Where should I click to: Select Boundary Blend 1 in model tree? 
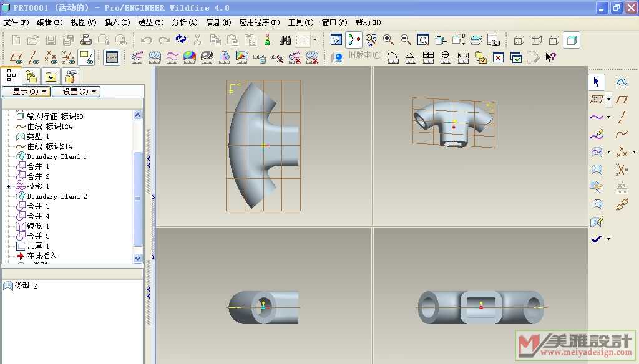click(57, 156)
